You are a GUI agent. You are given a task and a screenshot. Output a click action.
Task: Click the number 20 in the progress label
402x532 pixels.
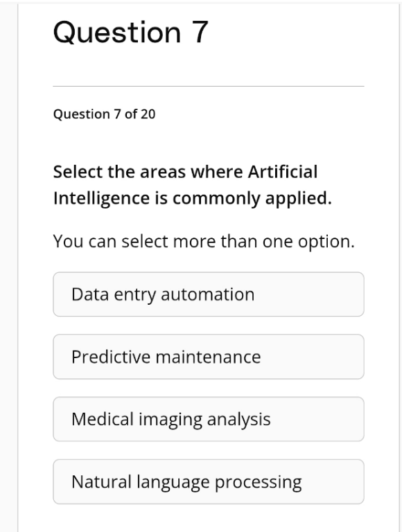[x=148, y=114]
